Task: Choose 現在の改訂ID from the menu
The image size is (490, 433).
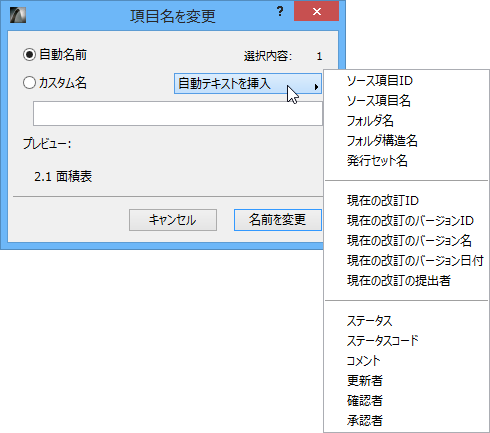Action: click(406, 201)
